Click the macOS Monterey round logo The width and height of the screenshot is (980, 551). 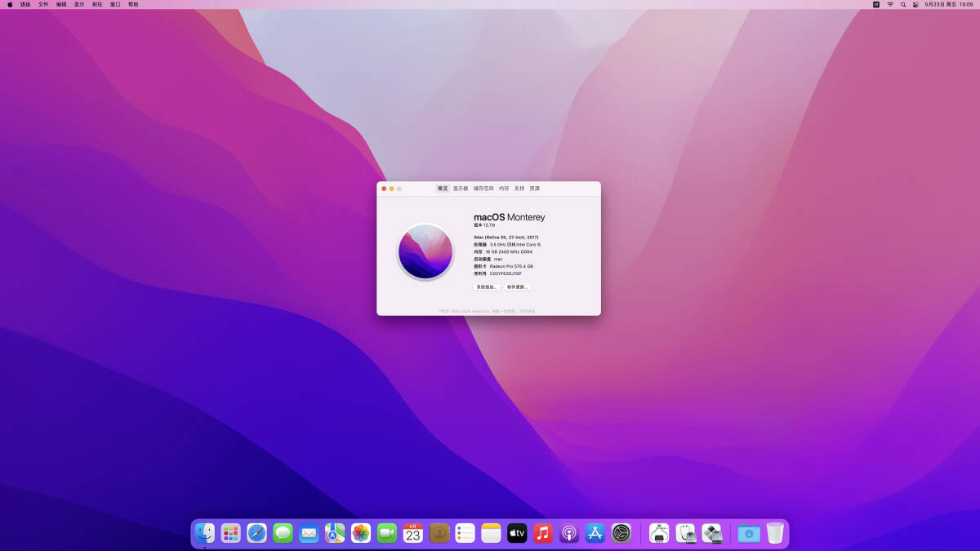(x=425, y=251)
